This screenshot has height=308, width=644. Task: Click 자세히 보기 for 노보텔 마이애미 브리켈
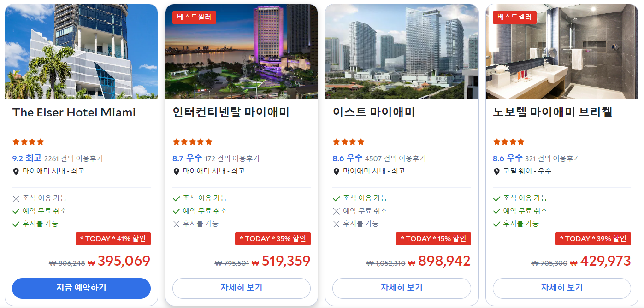pos(561,288)
